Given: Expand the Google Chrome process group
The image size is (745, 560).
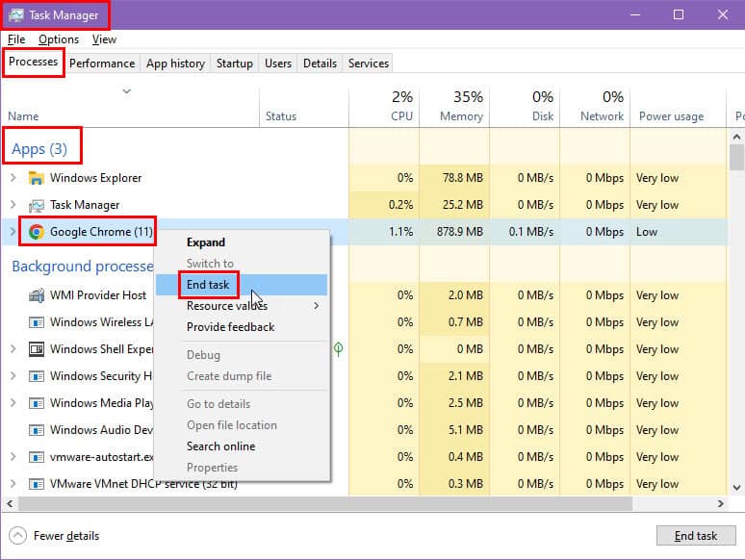Looking at the screenshot, I should pos(13,232).
